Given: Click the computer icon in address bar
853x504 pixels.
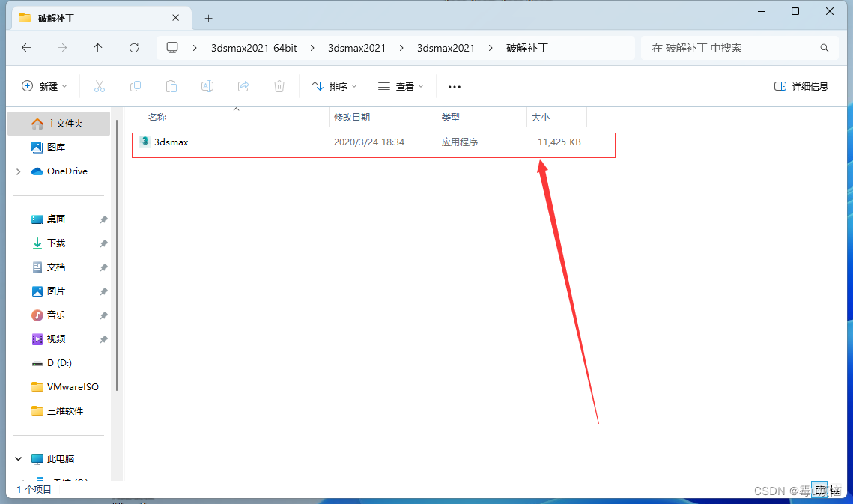Looking at the screenshot, I should (x=172, y=48).
